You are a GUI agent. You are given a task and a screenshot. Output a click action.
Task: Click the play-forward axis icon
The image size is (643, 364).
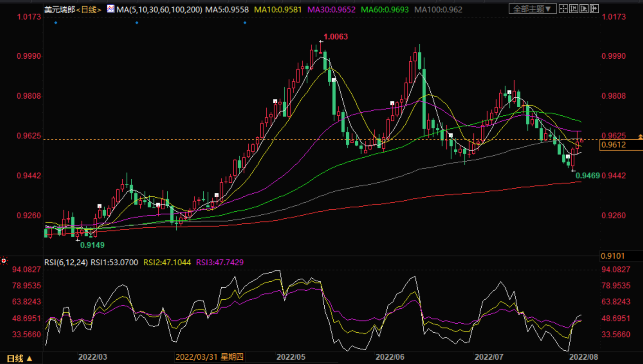click(584, 9)
